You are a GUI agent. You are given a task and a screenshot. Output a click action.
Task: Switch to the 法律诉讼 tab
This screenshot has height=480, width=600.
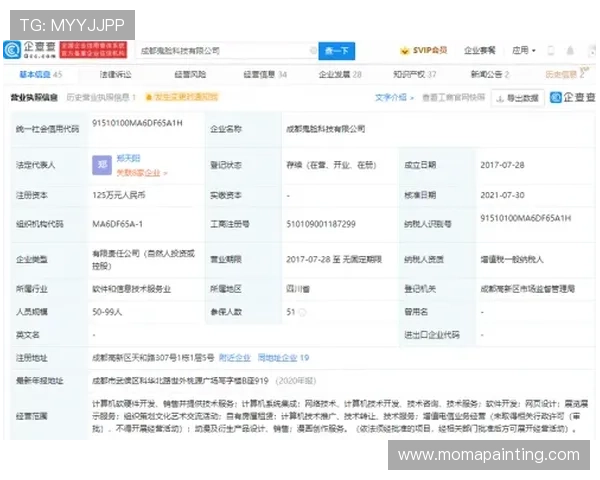116,74
